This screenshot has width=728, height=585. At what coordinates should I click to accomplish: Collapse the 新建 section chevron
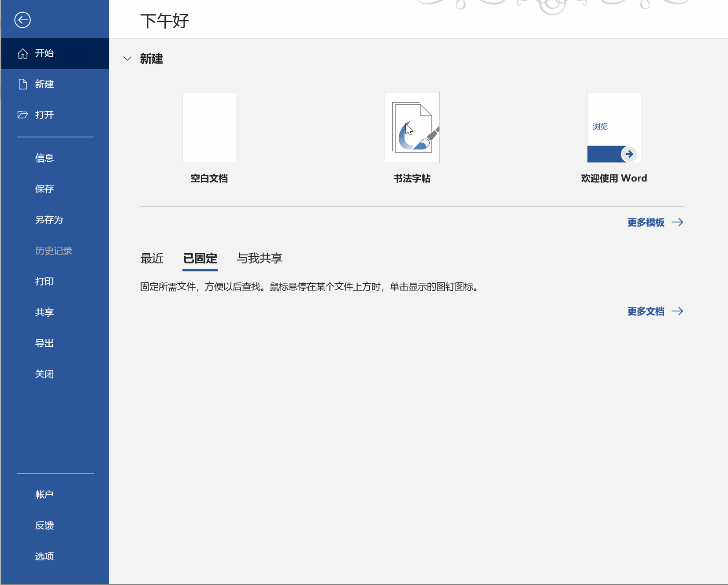click(x=127, y=59)
